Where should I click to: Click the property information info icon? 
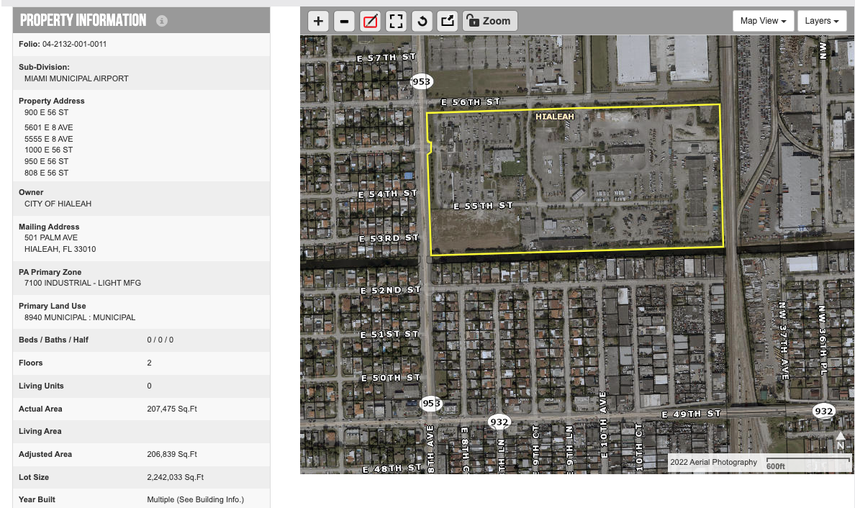(x=161, y=21)
